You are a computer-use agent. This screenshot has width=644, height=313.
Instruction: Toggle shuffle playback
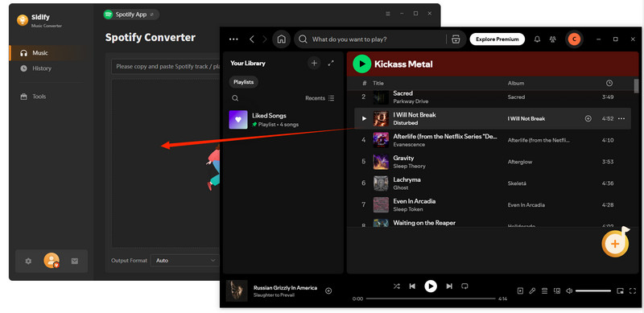coord(396,286)
